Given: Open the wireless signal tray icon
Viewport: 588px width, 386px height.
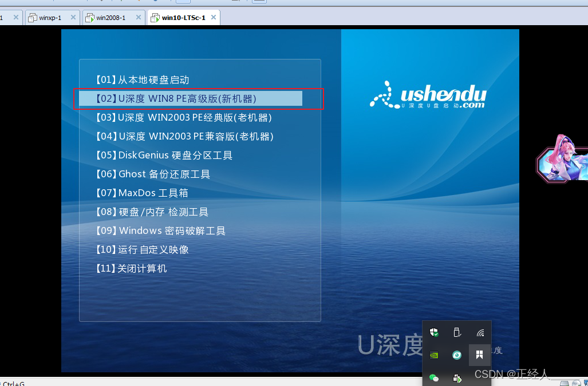Looking at the screenshot, I should click(480, 332).
